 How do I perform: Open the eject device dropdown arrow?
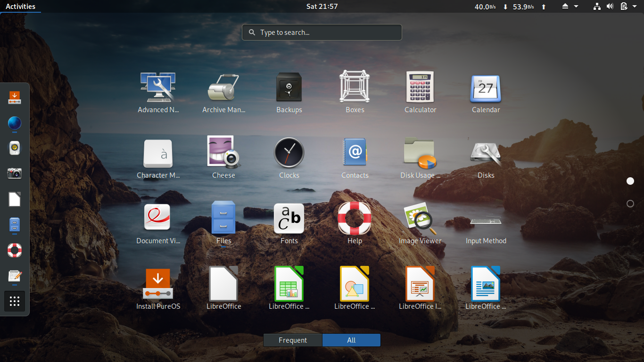[577, 6]
